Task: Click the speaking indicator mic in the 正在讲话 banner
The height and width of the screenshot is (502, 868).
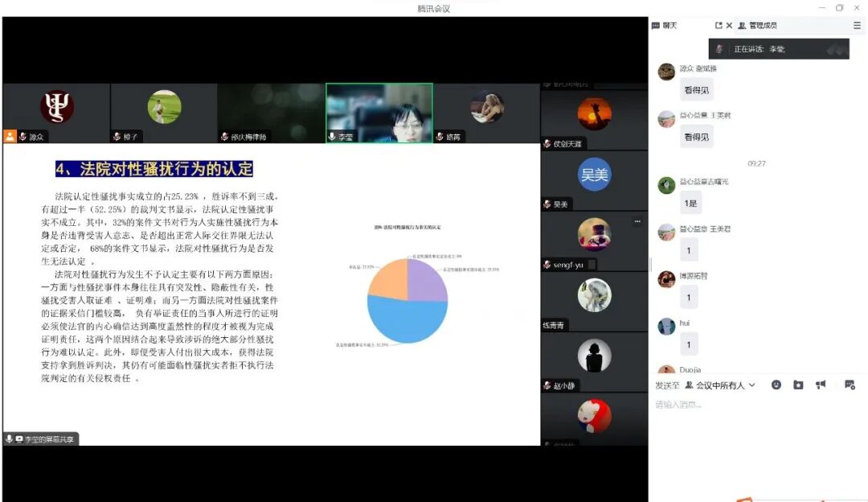Action: coord(719,49)
